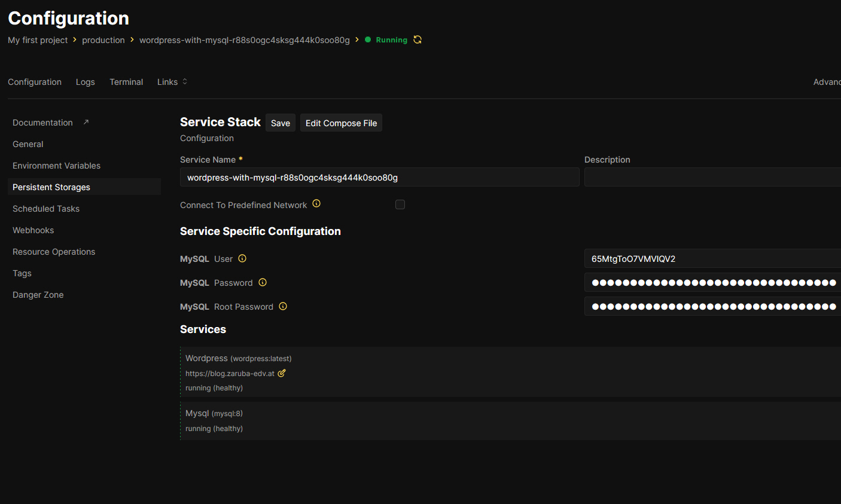Click the Edit Compose File button
Screen dimensions: 841x504
pos(341,123)
